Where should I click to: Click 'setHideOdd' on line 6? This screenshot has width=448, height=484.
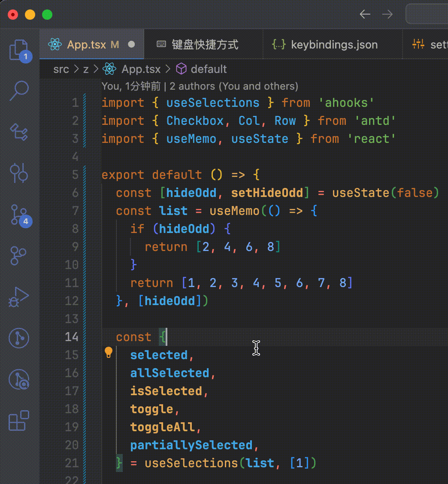click(x=267, y=193)
